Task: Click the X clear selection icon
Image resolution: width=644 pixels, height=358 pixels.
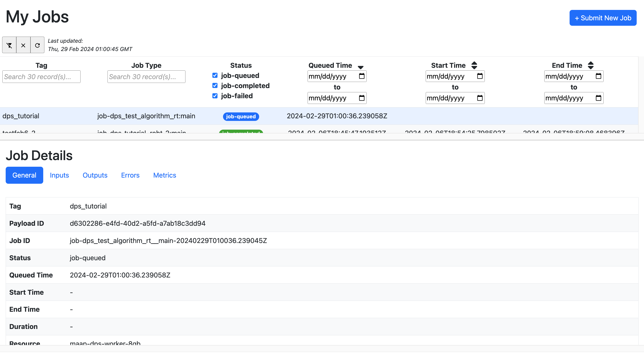Action: click(23, 45)
